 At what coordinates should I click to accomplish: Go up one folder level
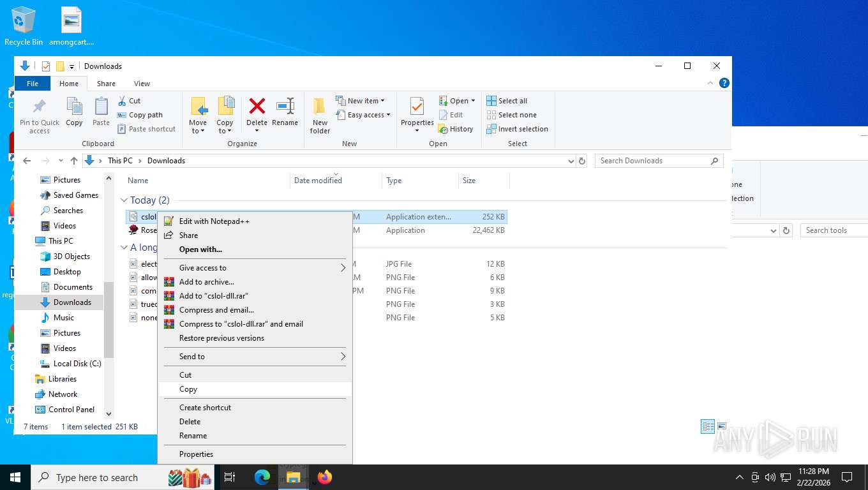pyautogui.click(x=74, y=161)
